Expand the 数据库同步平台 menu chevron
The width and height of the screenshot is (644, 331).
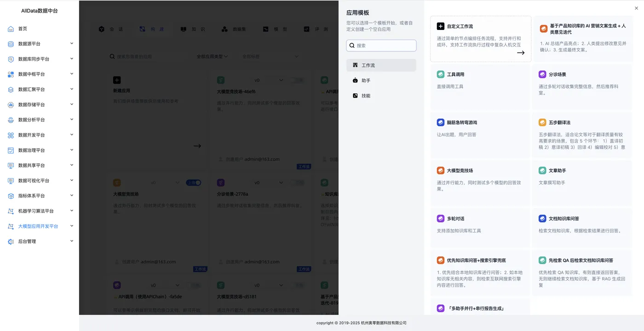72,58
